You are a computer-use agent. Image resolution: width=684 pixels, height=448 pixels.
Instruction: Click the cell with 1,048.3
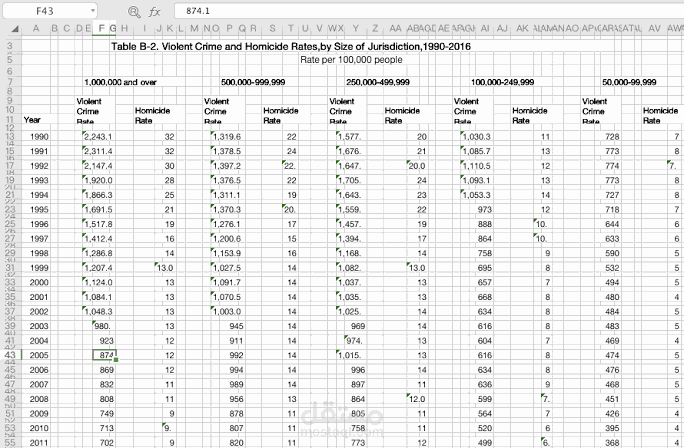tap(98, 311)
